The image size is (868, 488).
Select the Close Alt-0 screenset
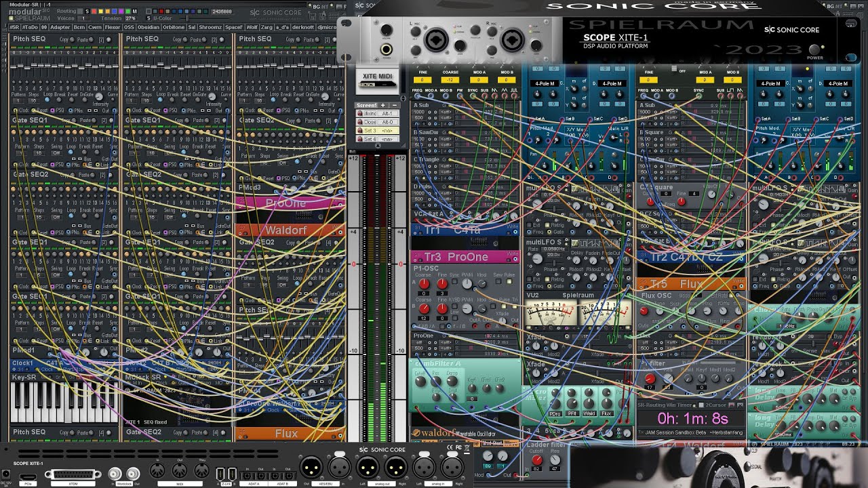(x=378, y=123)
